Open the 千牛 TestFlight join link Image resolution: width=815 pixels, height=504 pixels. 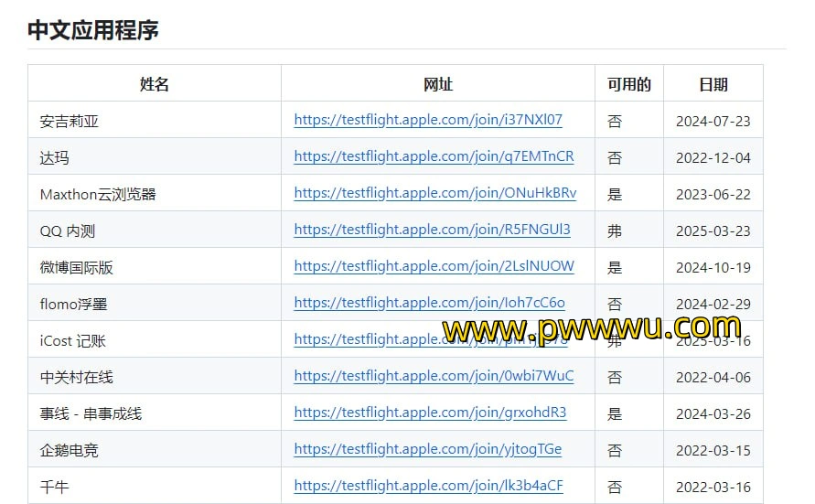[428, 486]
